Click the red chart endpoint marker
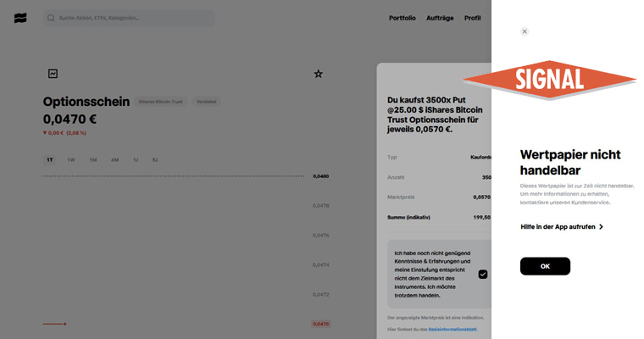 coord(65,325)
